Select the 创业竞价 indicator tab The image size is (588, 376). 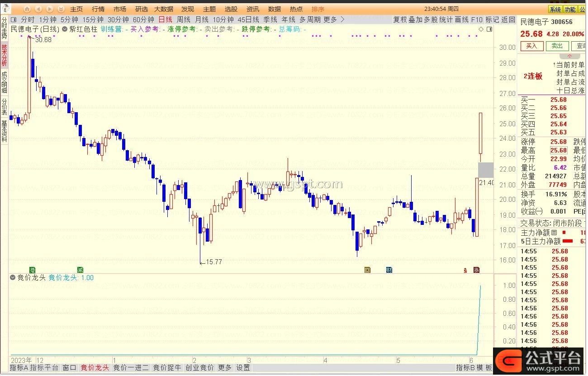(199, 367)
